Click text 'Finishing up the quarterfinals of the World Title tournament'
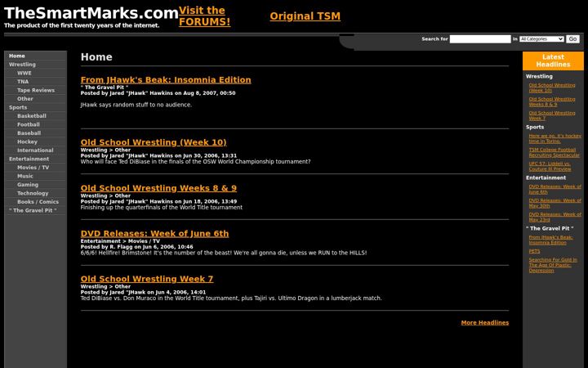Image resolution: width=588 pixels, height=368 pixels. [162, 207]
